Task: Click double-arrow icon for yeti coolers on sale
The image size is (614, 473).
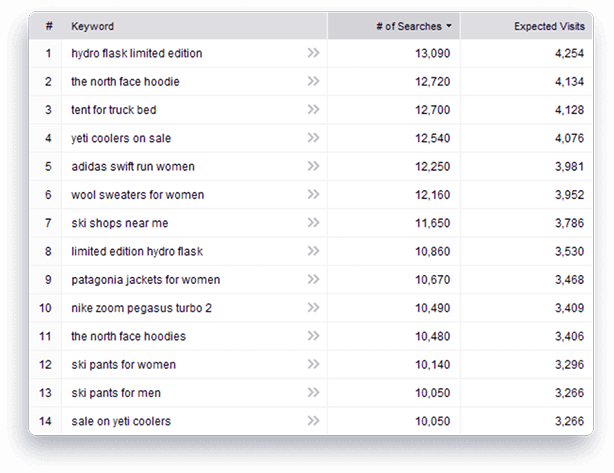Action: [x=313, y=138]
